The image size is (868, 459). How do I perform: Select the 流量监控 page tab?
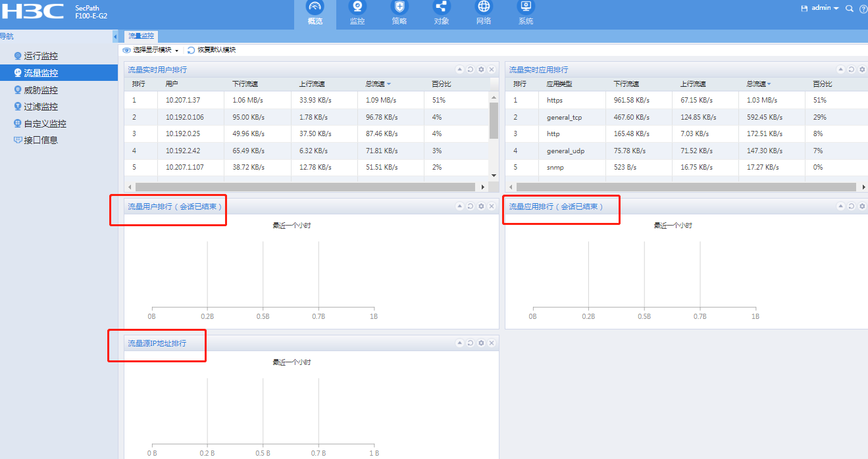[x=141, y=36]
